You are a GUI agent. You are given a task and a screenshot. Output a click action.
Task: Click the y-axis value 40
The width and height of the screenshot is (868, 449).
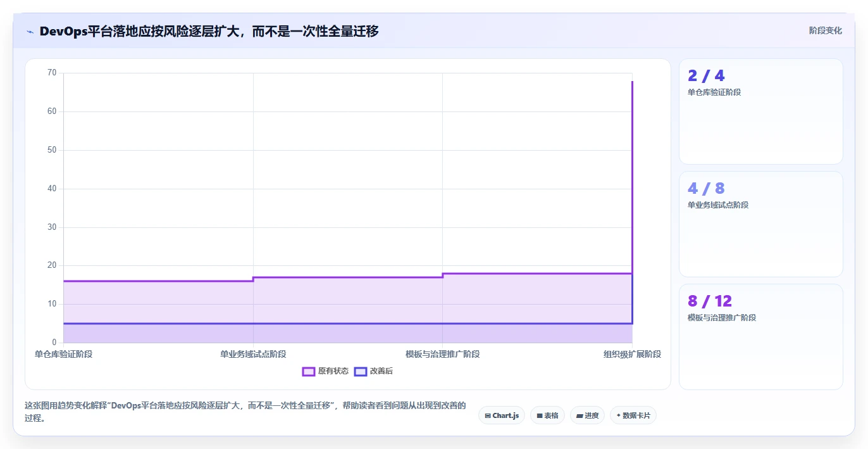click(x=52, y=189)
